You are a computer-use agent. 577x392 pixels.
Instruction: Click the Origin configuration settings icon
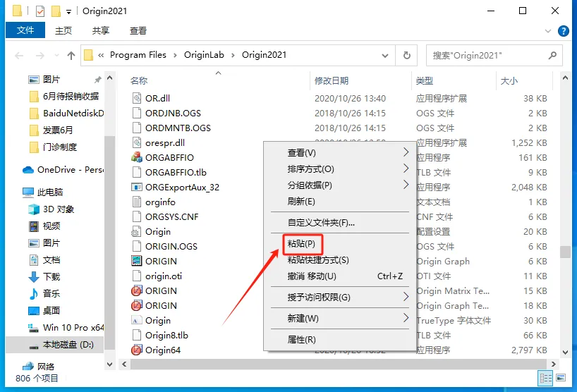[x=137, y=232]
